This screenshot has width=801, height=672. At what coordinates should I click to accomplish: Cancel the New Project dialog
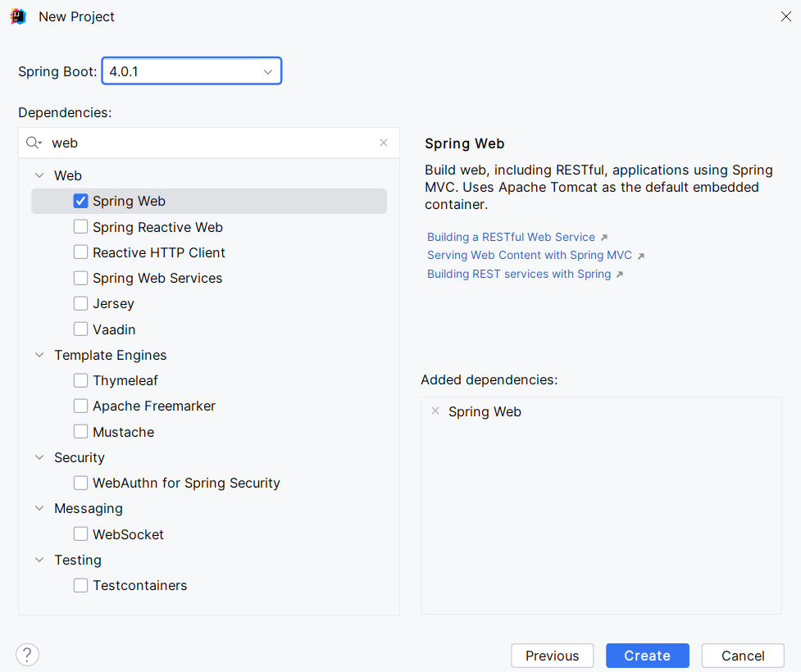743,656
